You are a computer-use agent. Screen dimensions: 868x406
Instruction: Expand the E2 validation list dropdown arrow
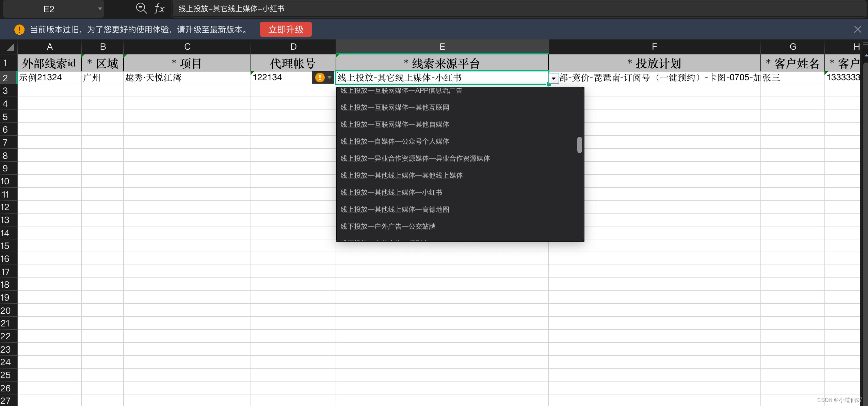[x=553, y=78]
